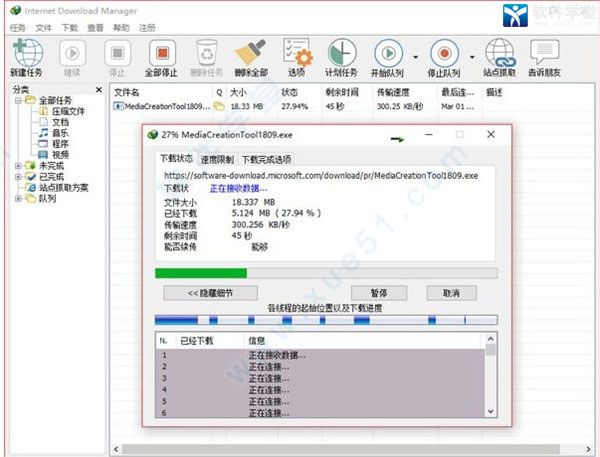Click the blue thread segments progress bar
Viewport: 600px width, 457px height.
[x=326, y=320]
